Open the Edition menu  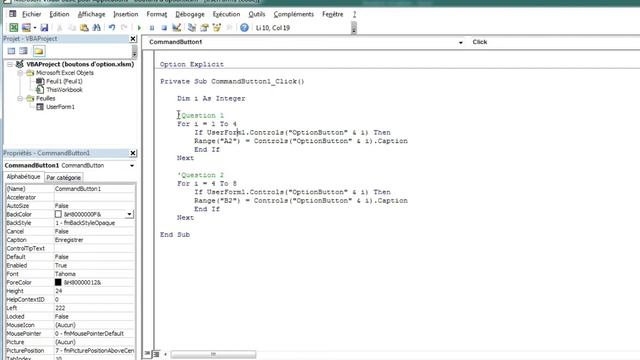pyautogui.click(x=59, y=14)
